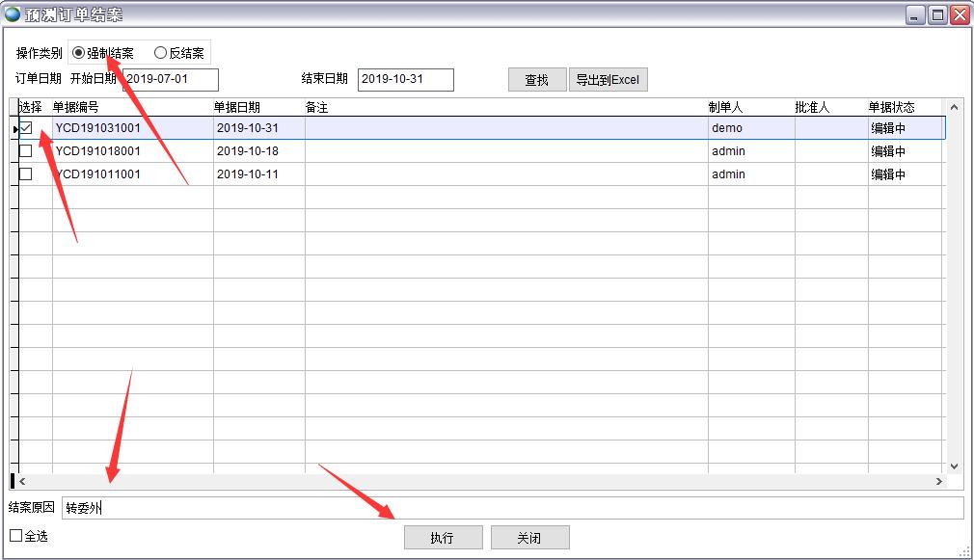Click the globe icon in the title bar

coord(13,14)
